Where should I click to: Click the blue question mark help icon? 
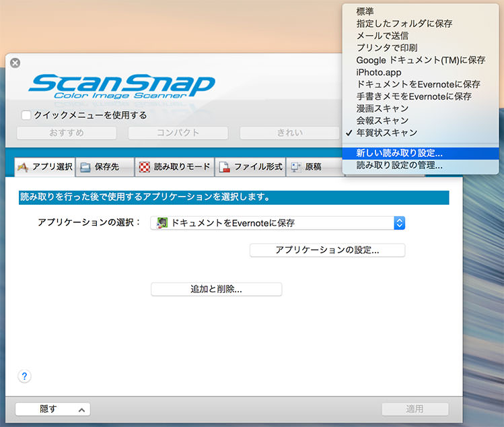(24, 376)
